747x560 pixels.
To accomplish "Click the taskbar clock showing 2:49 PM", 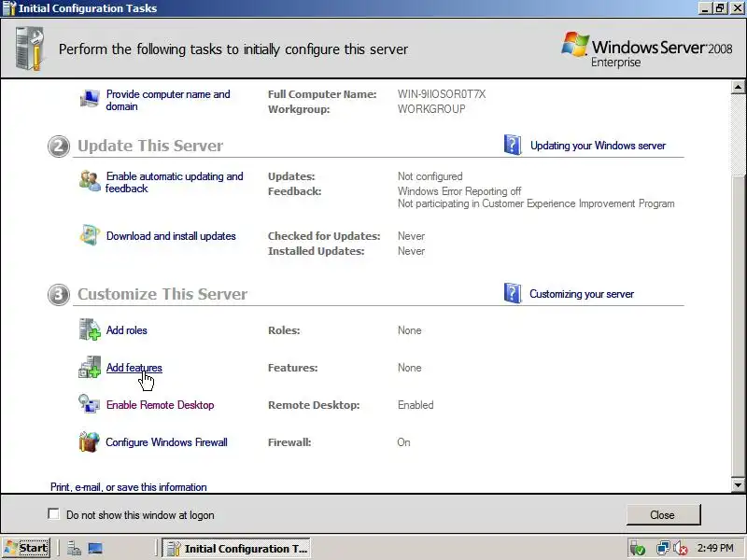I will coord(715,548).
